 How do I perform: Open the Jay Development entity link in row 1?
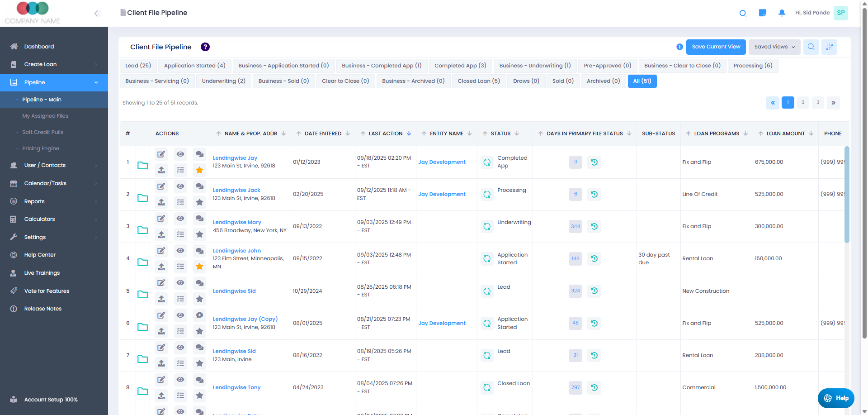[x=442, y=162]
